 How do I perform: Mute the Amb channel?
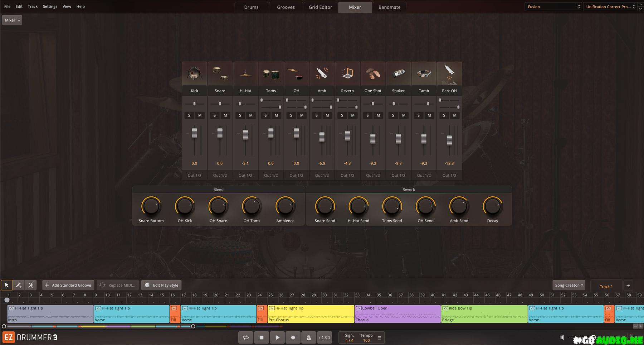coord(327,115)
